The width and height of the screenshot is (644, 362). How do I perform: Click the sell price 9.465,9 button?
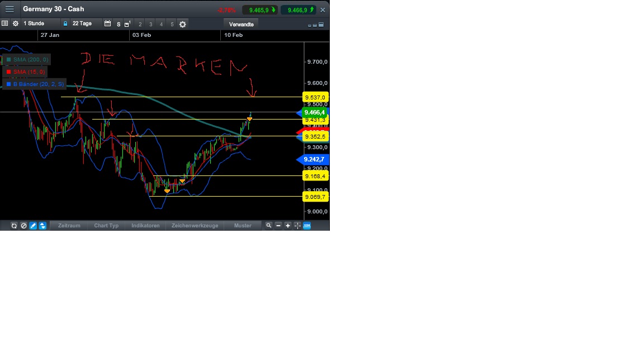pos(259,9)
